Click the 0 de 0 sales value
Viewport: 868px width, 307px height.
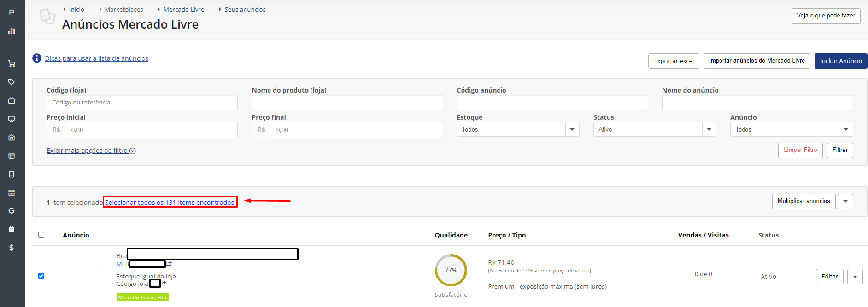(x=704, y=274)
